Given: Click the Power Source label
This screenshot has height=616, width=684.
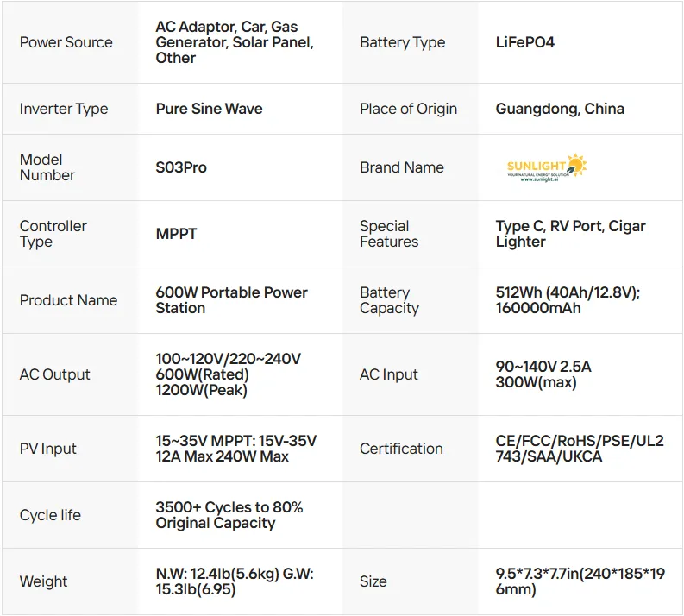Looking at the screenshot, I should tap(66, 42).
